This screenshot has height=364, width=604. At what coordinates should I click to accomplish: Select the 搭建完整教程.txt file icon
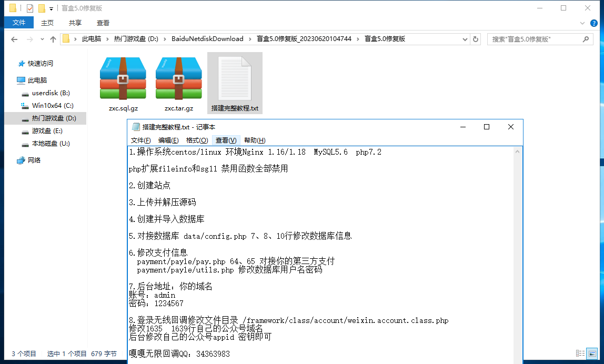click(x=235, y=79)
